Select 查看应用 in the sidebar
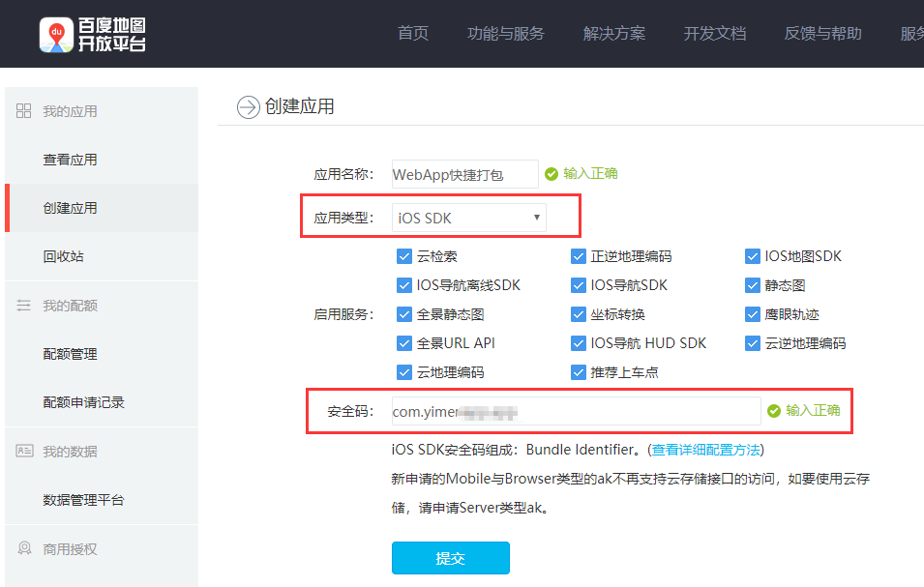 coord(71,160)
